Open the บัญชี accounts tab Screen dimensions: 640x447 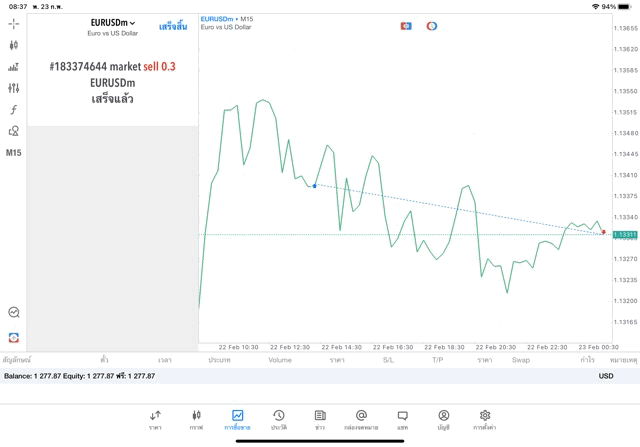pos(444,420)
